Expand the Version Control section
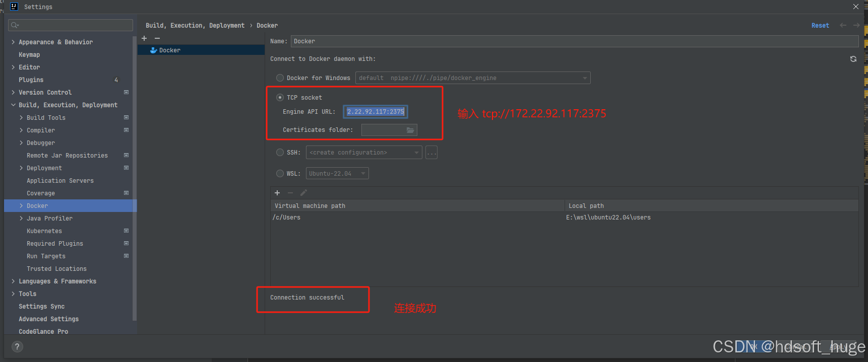This screenshot has width=868, height=362. point(13,93)
